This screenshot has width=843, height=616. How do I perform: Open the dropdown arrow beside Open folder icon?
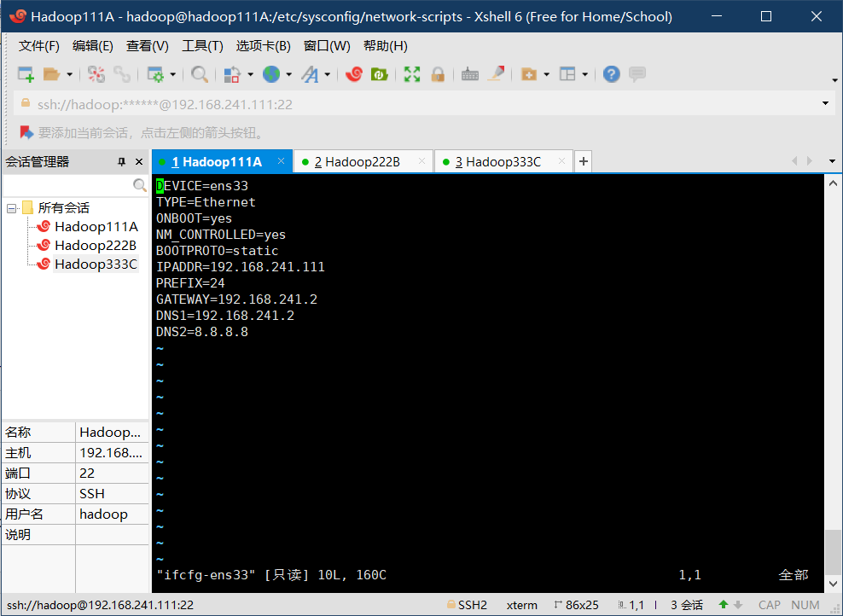[x=69, y=75]
